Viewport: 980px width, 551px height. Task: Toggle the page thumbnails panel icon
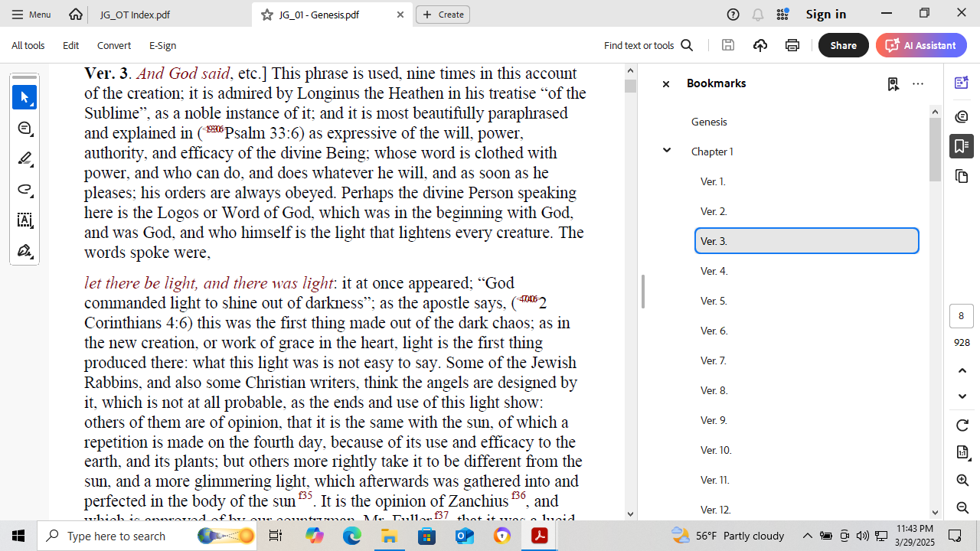tap(962, 177)
